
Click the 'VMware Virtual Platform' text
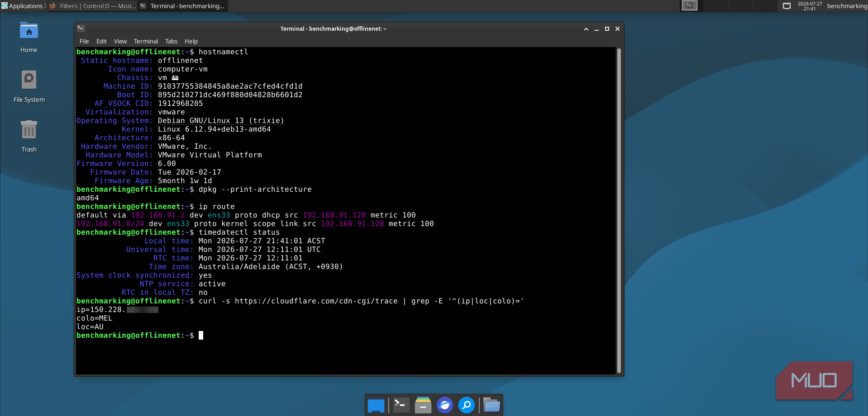coord(210,155)
